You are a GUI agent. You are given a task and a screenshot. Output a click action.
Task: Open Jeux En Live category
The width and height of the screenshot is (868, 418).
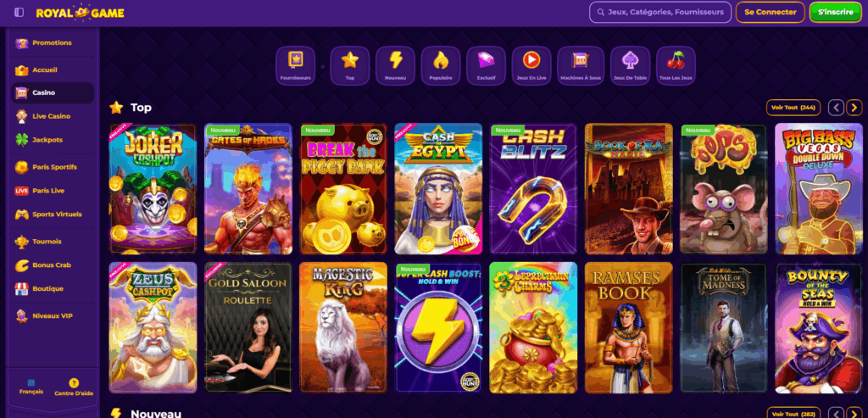[531, 65]
